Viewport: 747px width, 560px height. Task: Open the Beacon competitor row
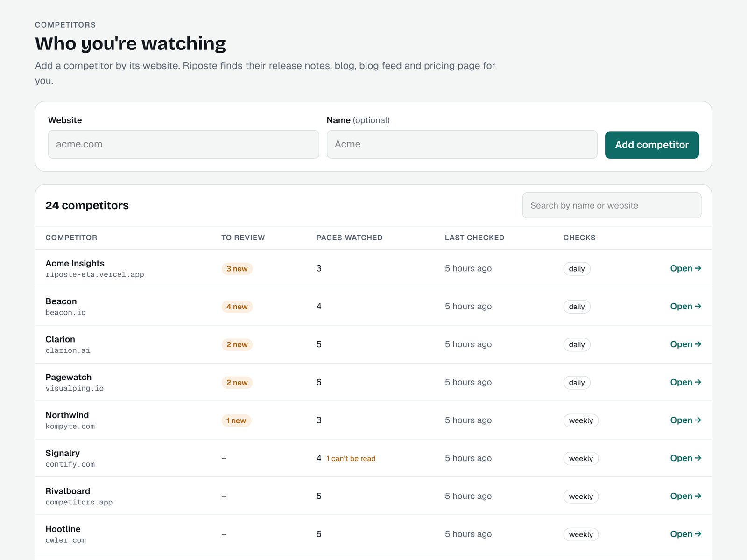[x=685, y=306]
